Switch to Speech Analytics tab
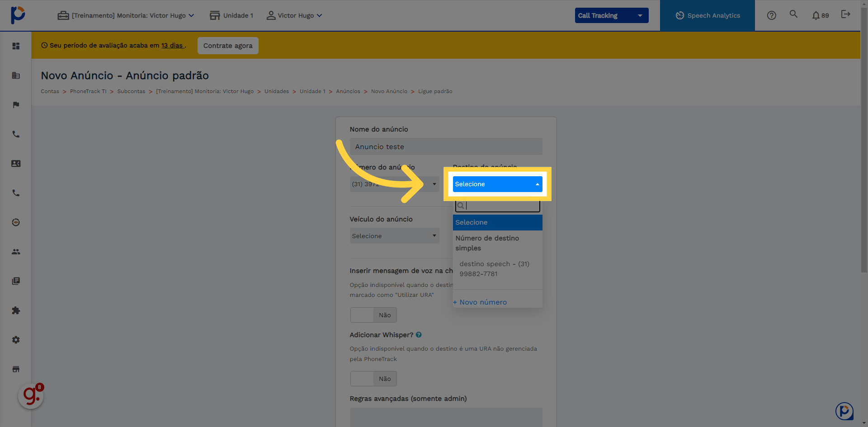868x427 pixels. point(708,15)
